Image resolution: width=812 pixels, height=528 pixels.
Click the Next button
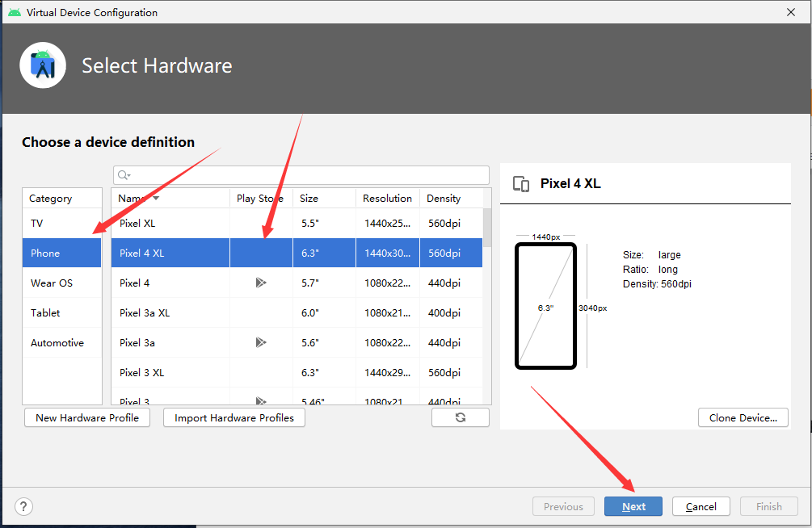tap(633, 506)
